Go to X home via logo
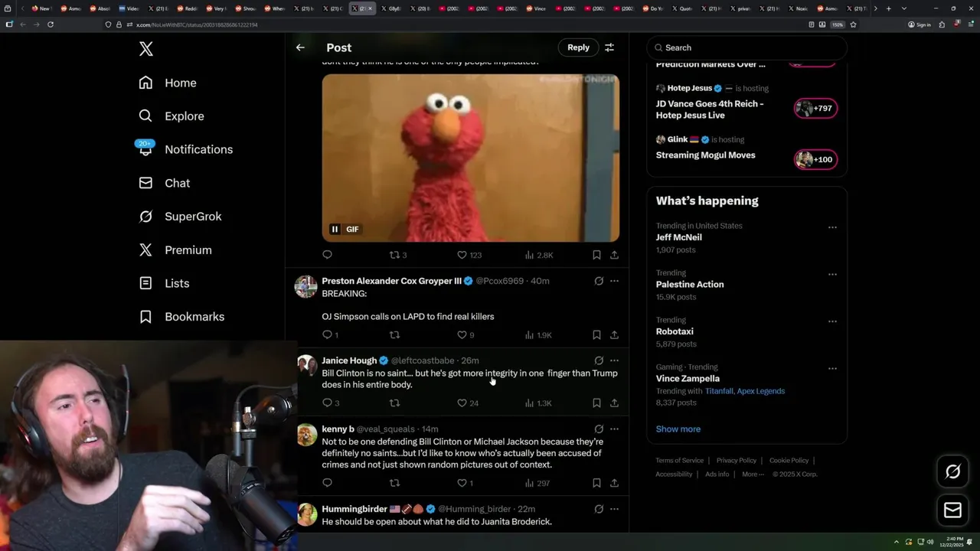This screenshot has width=980, height=551. (x=146, y=49)
